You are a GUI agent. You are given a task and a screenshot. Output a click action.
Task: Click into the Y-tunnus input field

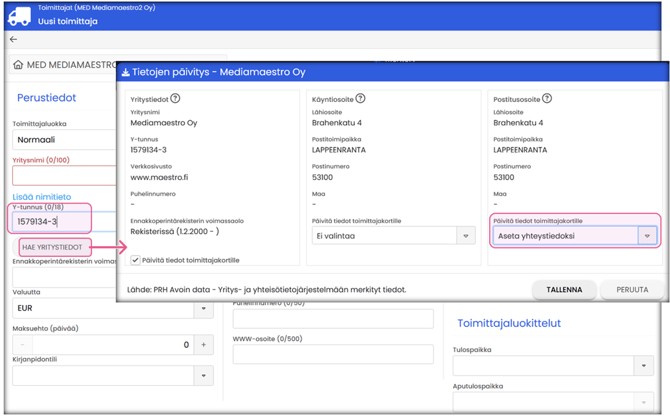(50, 221)
